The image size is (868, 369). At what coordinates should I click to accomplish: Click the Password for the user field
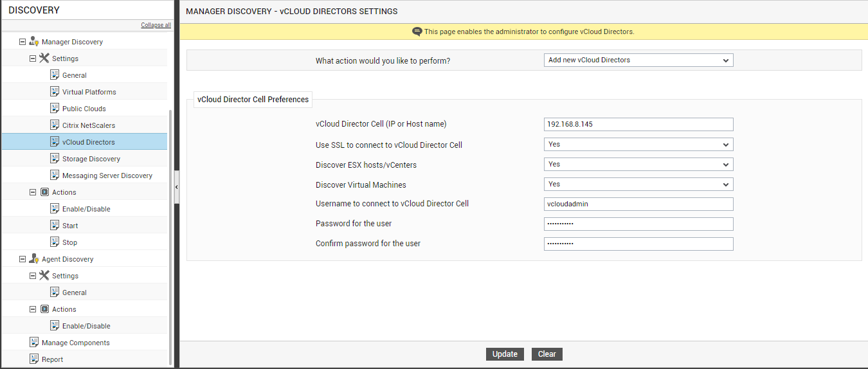(638, 224)
